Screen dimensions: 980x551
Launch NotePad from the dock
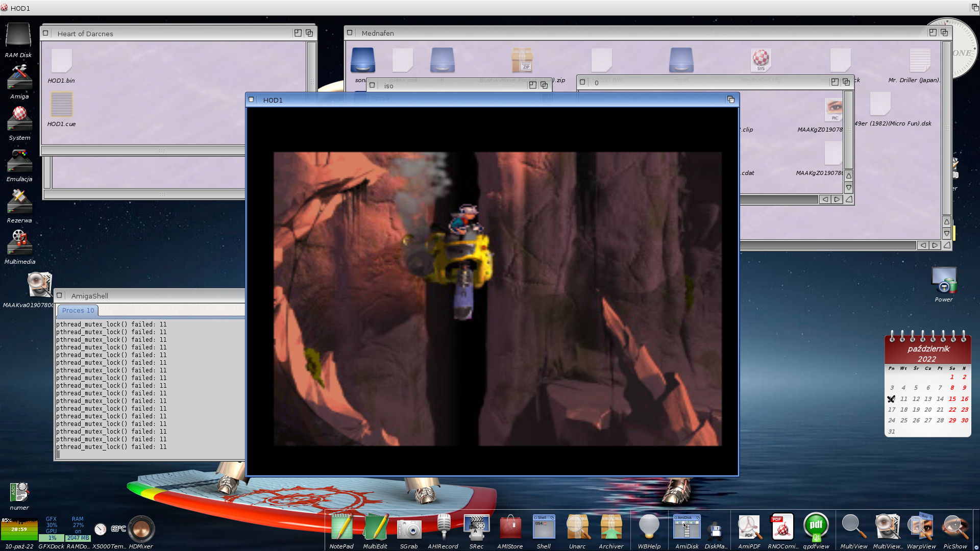tap(341, 527)
